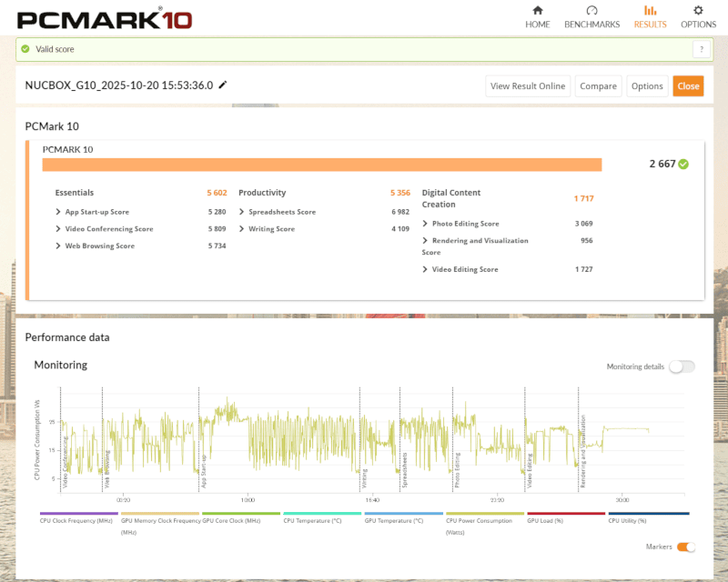The image size is (728, 582).
Task: Turn off the Markers toggle
Action: [687, 547]
